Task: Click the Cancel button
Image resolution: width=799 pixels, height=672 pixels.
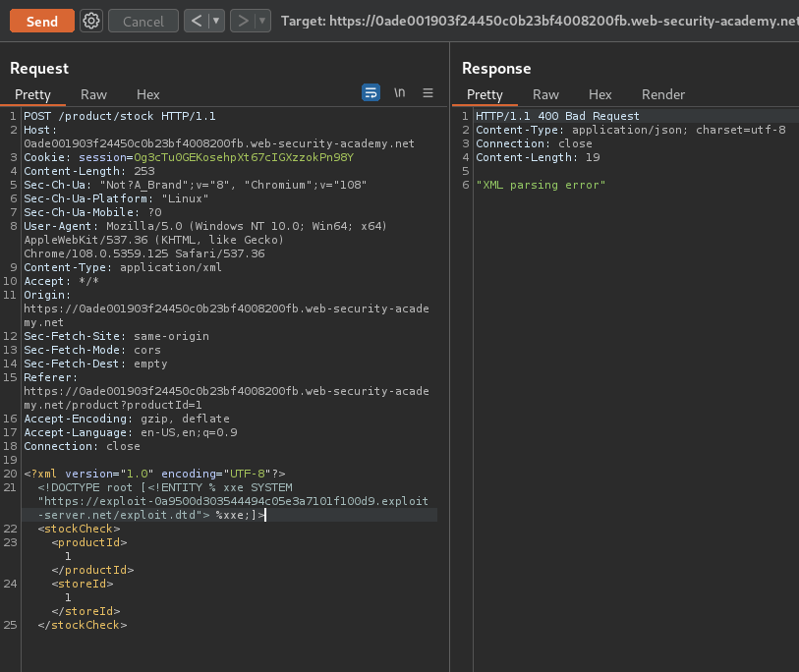Action: [x=143, y=21]
